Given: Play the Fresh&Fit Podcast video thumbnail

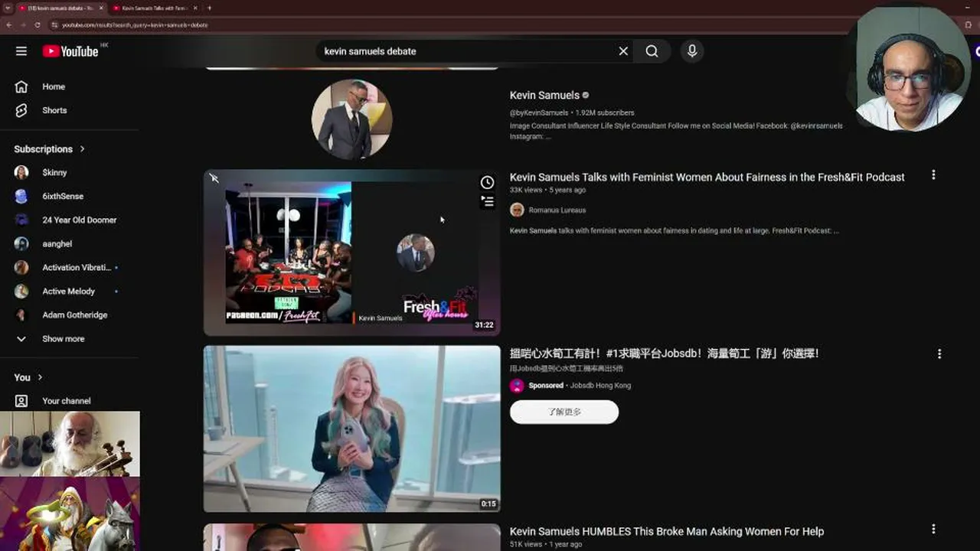Looking at the screenshot, I should pos(351,253).
